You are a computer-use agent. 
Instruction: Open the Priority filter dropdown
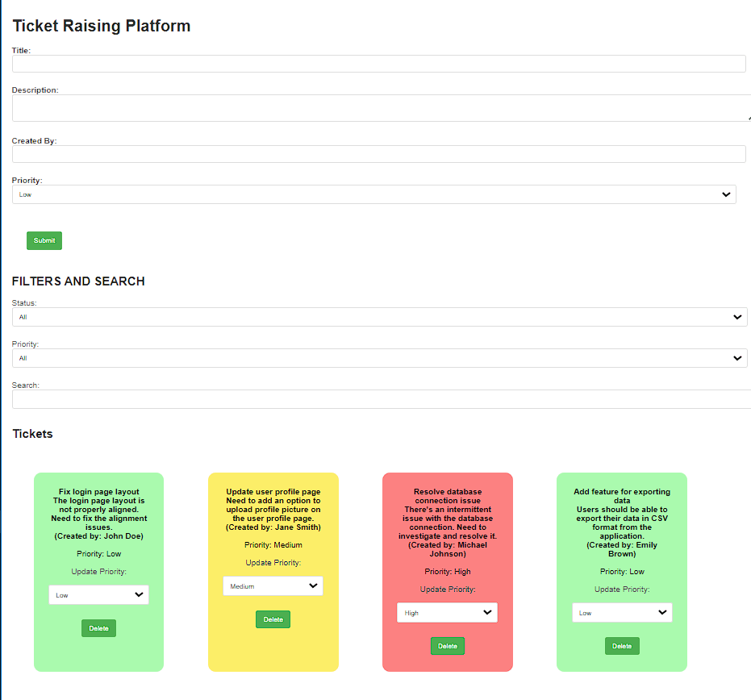(379, 358)
